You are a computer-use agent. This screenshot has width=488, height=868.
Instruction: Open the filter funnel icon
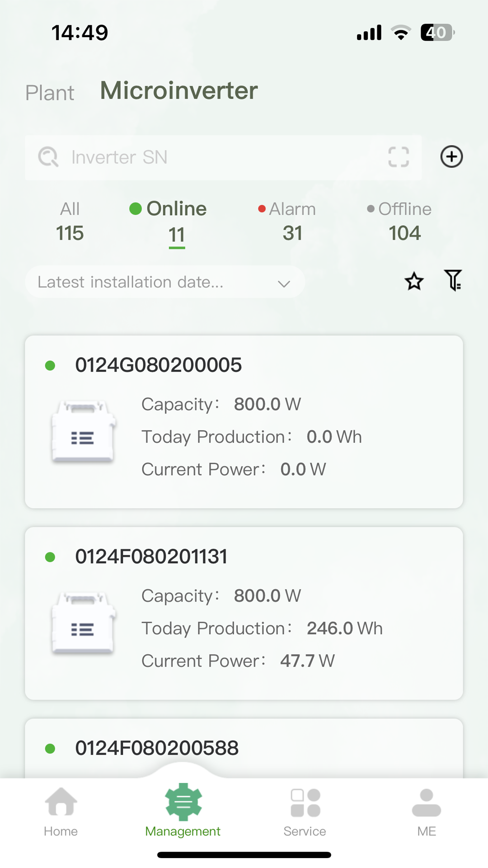[453, 280]
